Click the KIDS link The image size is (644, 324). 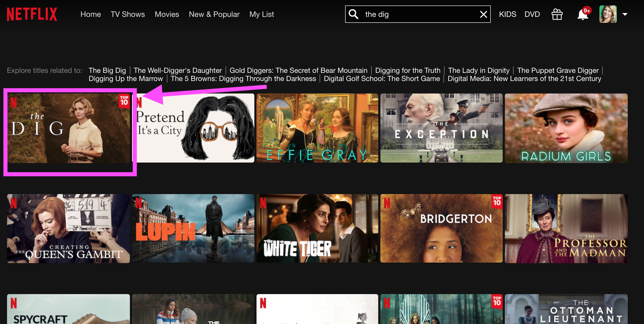(507, 14)
